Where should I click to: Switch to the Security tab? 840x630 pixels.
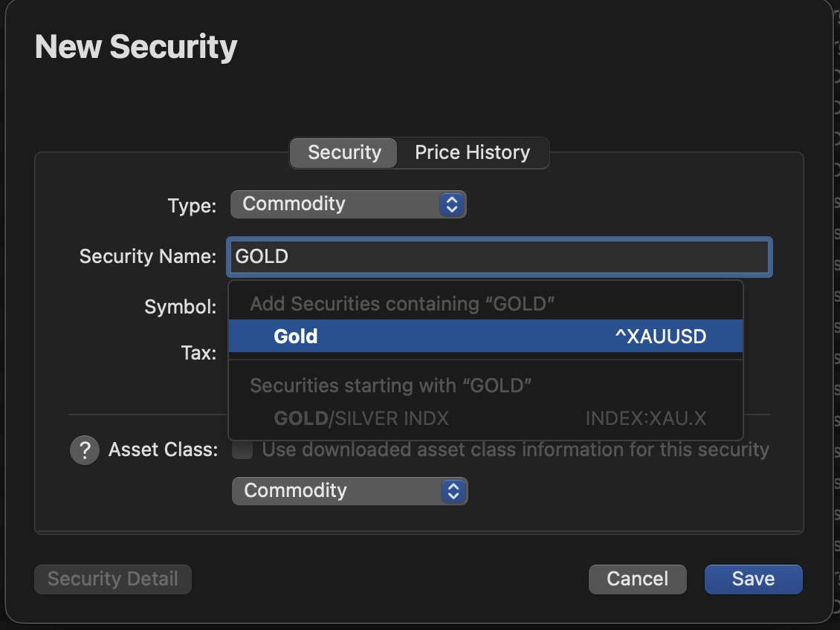[344, 153]
